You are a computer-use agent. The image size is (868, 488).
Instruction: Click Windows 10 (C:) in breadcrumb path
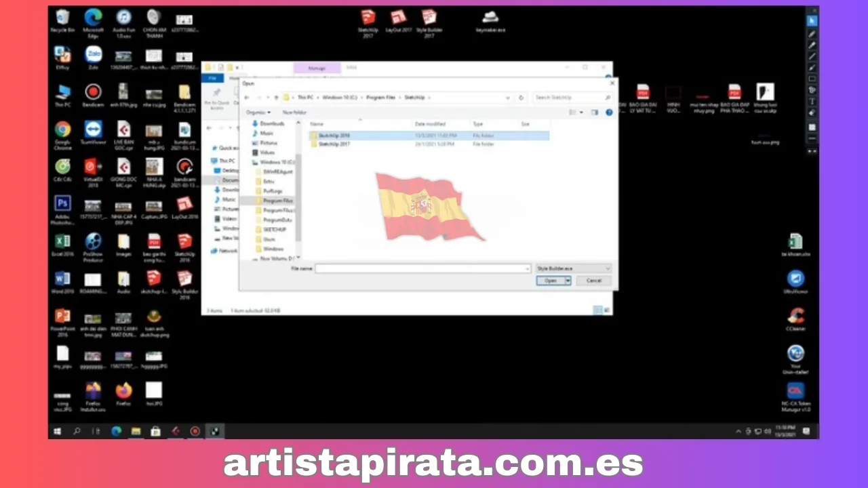pos(340,98)
